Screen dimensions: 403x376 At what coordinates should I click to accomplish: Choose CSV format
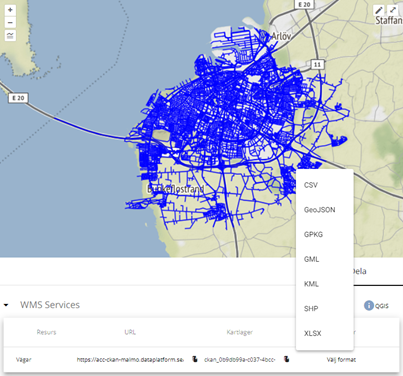tap(324, 185)
